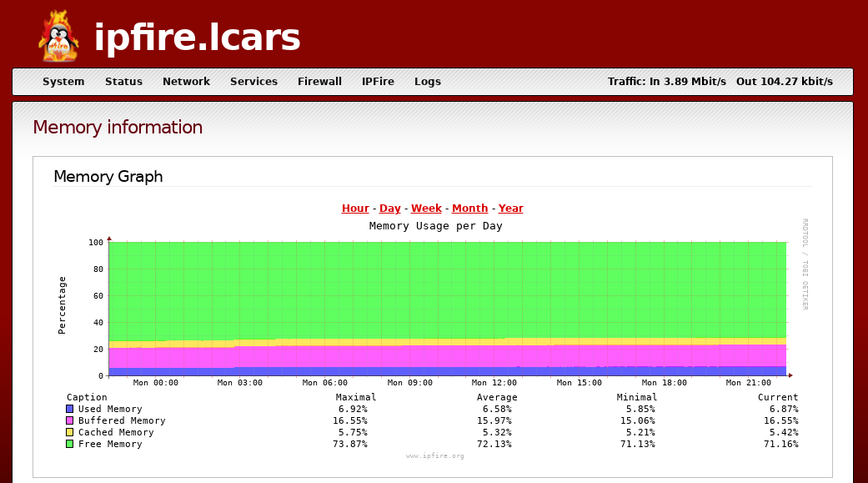The image size is (868, 483).
Task: Expand the Services menu
Action: [253, 82]
